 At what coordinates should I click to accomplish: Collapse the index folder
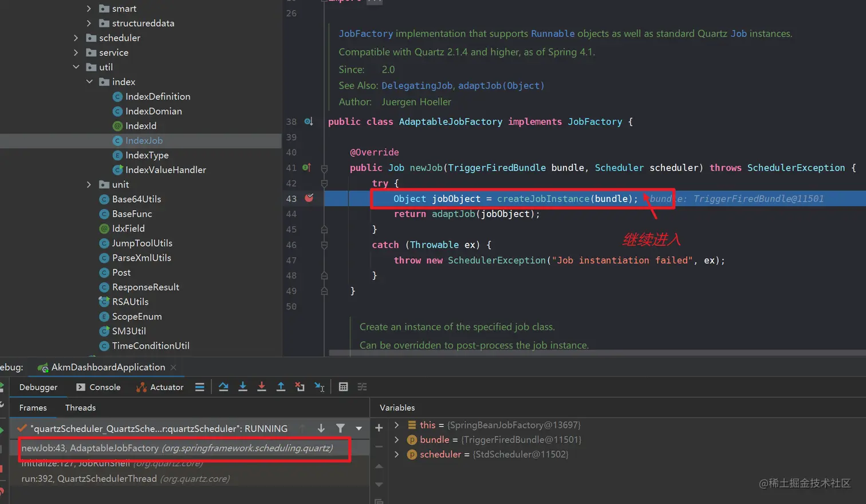coord(89,82)
